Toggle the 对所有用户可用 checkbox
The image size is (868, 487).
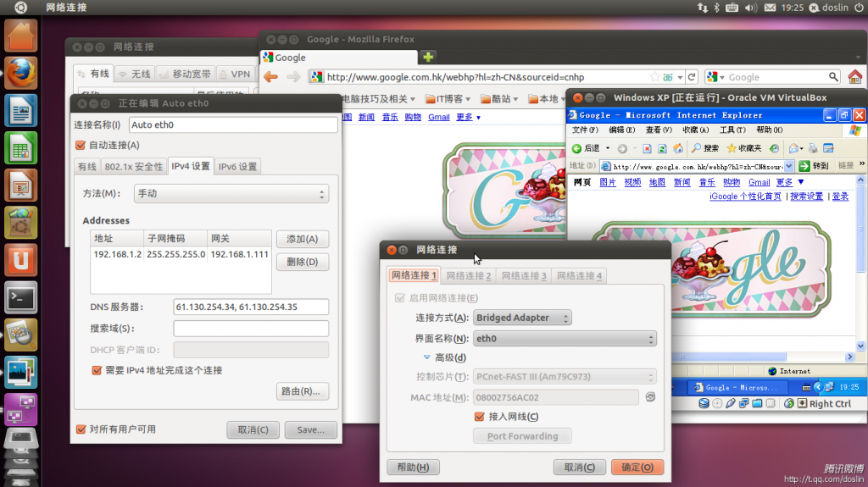pyautogui.click(x=81, y=429)
